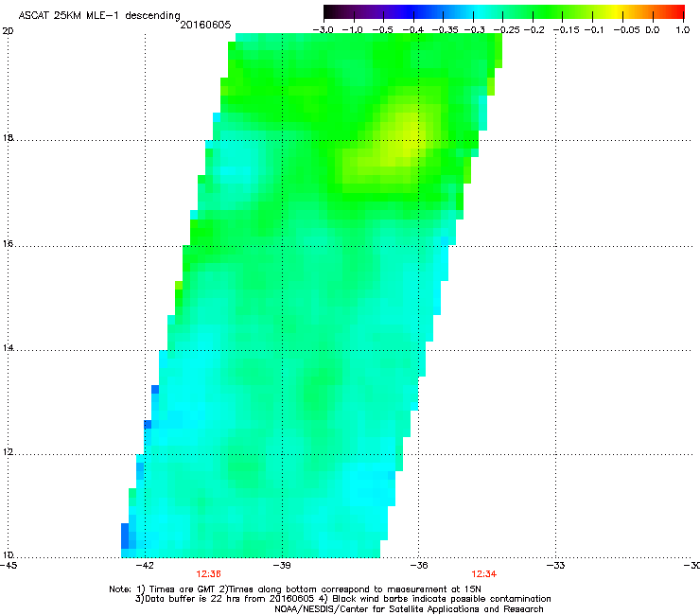Click the longitude label -36

[419, 566]
